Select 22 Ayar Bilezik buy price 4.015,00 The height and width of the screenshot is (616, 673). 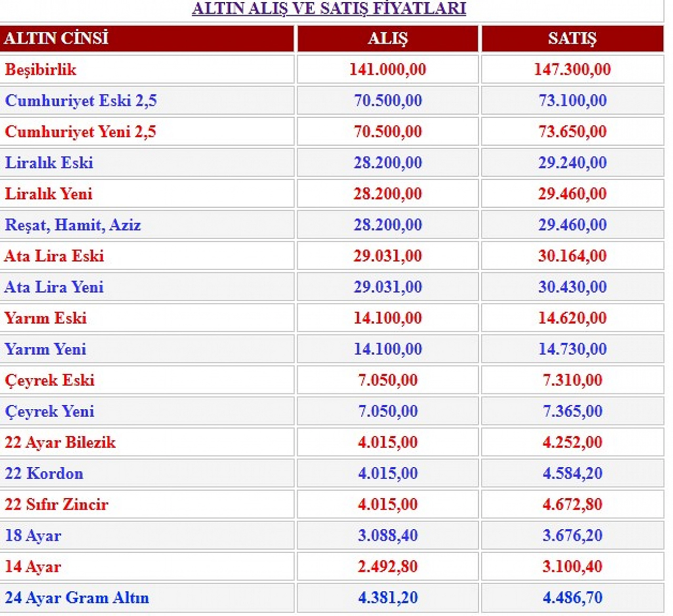(388, 442)
